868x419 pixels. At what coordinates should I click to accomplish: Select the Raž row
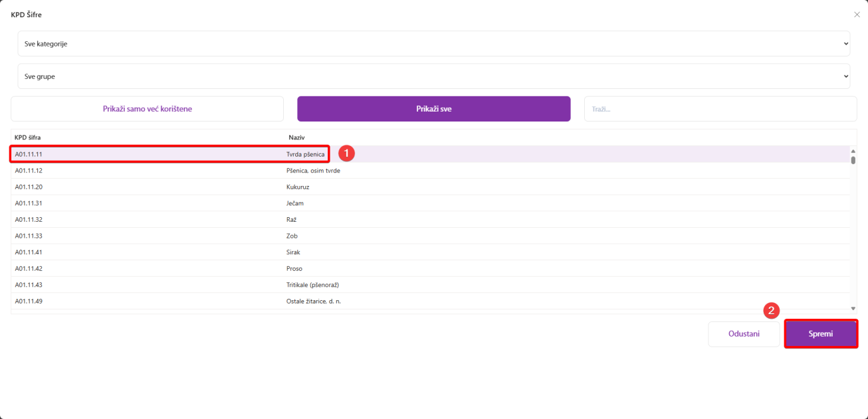pos(292,220)
